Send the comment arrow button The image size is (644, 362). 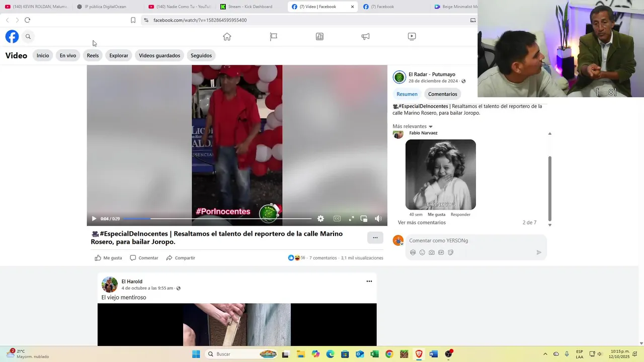point(539,252)
